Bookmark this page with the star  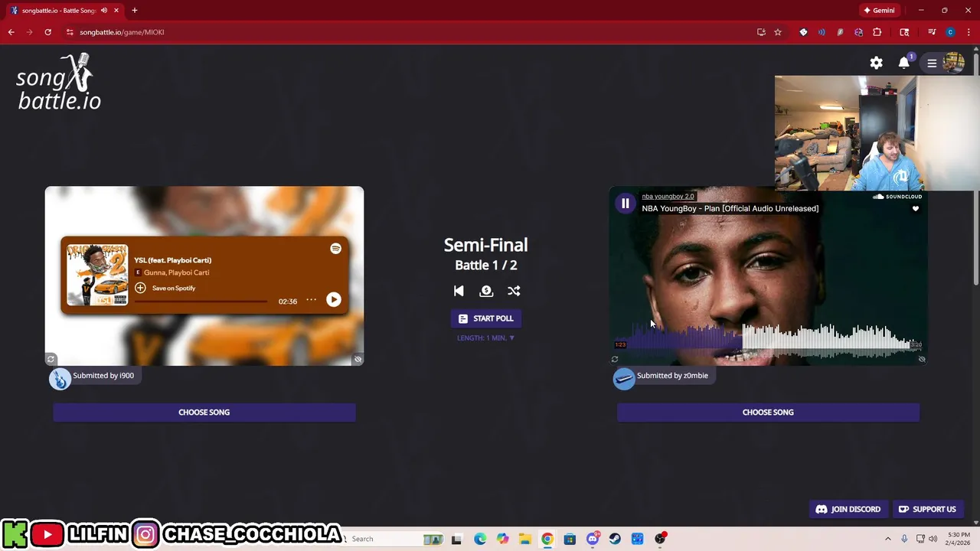click(778, 32)
